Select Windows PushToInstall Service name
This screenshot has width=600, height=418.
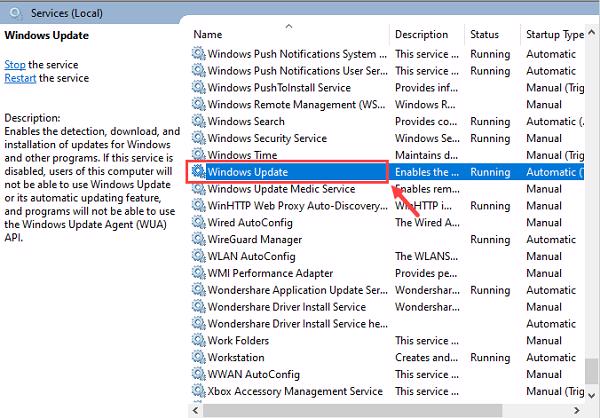[x=279, y=88]
